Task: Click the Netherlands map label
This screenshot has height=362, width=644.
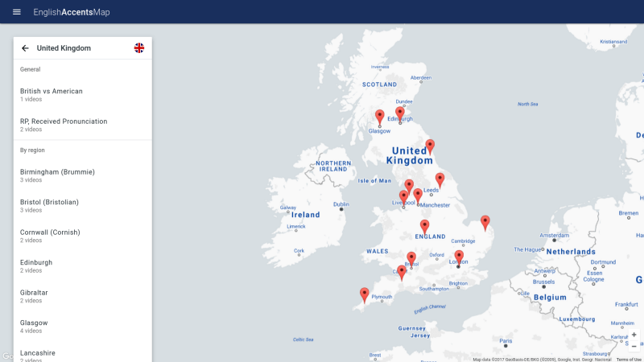Action: [571, 252]
